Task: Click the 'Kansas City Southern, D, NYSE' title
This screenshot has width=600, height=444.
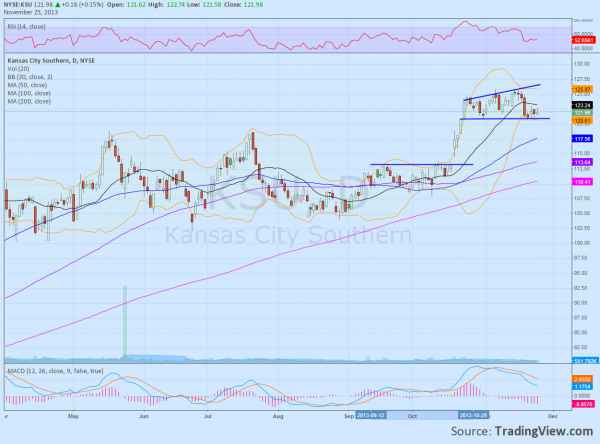Action: tap(51, 60)
